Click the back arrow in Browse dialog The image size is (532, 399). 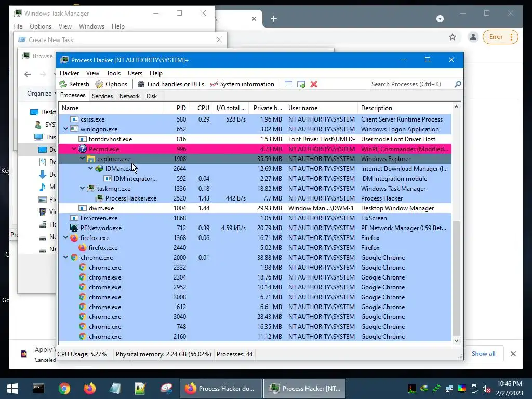(x=28, y=74)
